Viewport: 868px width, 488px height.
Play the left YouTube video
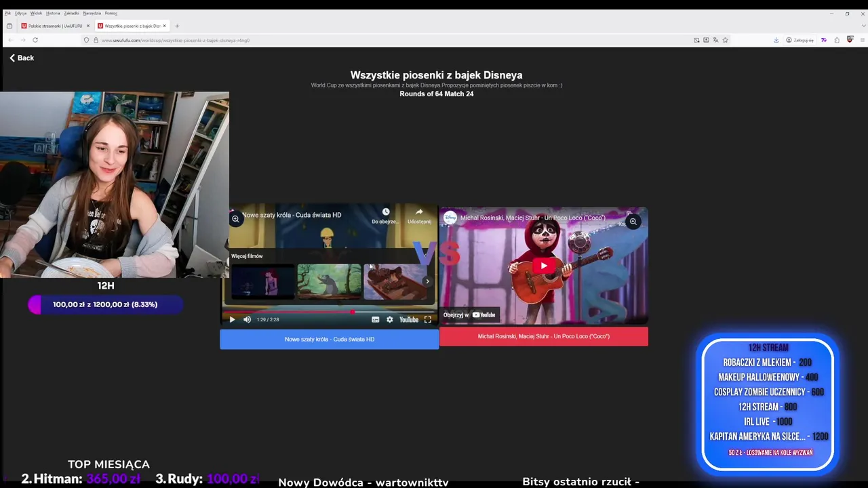click(232, 319)
